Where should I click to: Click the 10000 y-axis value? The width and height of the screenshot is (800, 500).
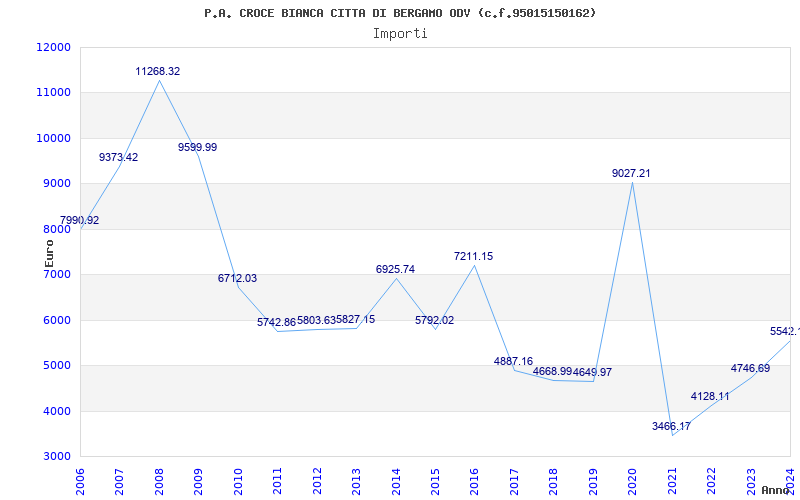53,138
